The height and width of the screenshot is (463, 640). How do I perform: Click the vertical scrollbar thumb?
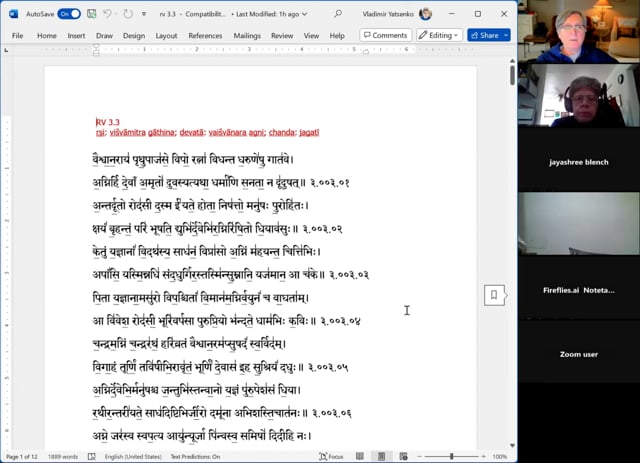pyautogui.click(x=512, y=75)
